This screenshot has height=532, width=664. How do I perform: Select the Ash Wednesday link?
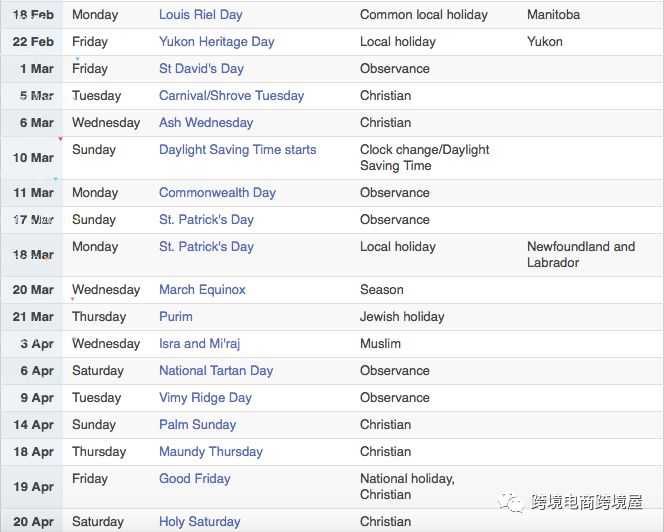(206, 123)
